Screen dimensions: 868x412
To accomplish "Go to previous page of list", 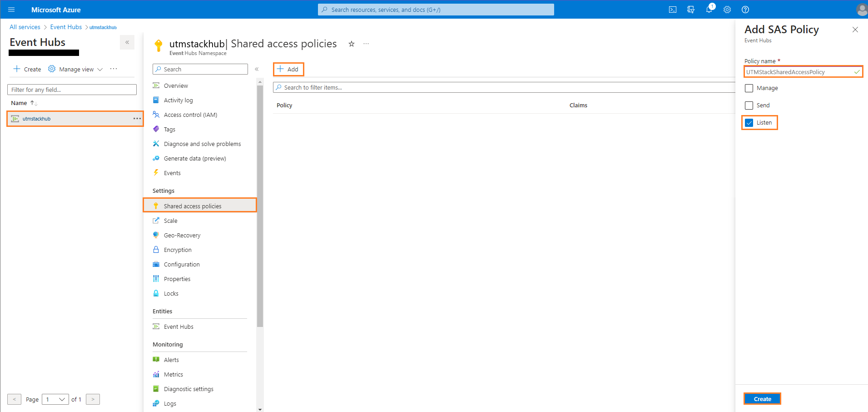I will pos(14,399).
